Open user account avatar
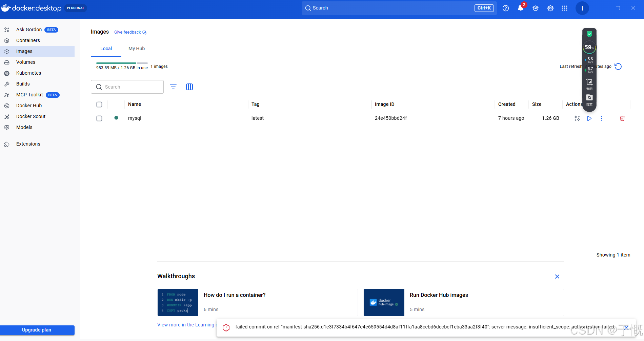The width and height of the screenshot is (644, 341). (582, 8)
